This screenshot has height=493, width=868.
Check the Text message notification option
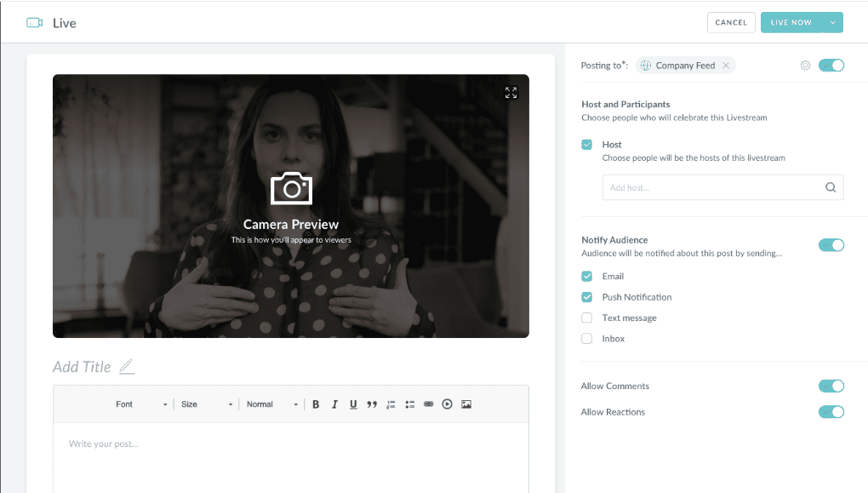(x=586, y=318)
